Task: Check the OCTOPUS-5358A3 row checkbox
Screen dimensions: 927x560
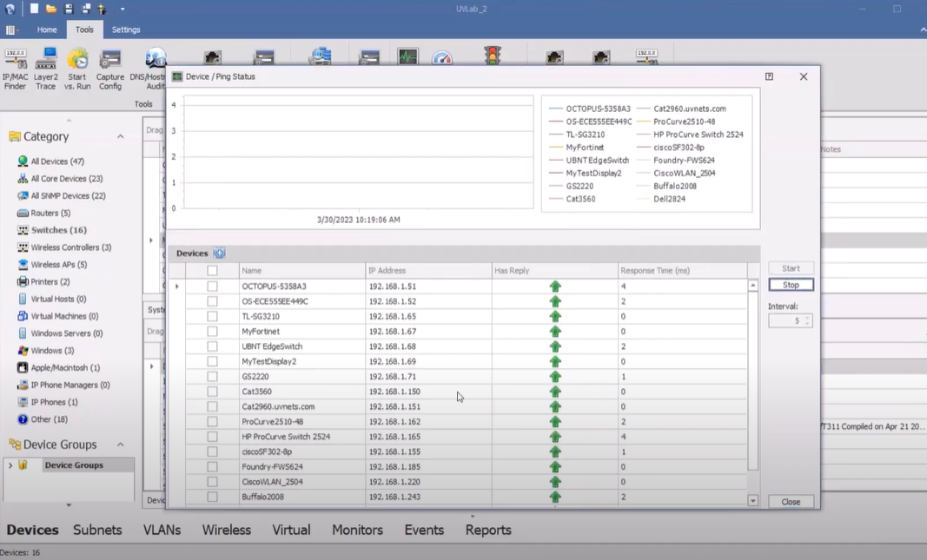Action: pos(212,286)
